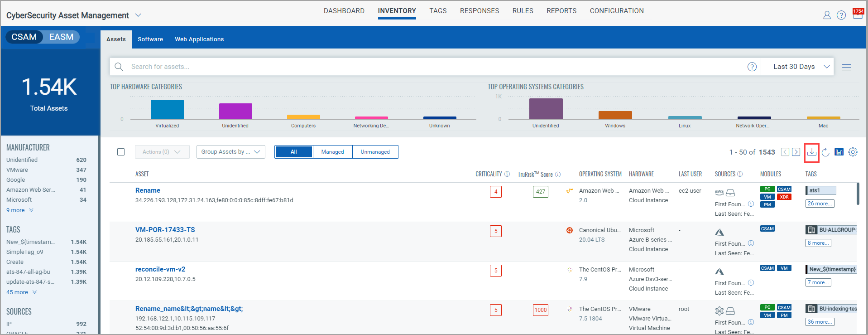Viewport: 868px width, 335px height.
Task: Open the Group Assets by dropdown
Action: pos(230,152)
